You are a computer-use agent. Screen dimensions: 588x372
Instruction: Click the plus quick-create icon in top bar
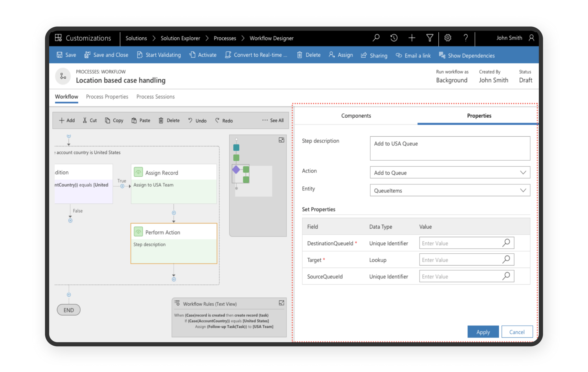tap(412, 38)
